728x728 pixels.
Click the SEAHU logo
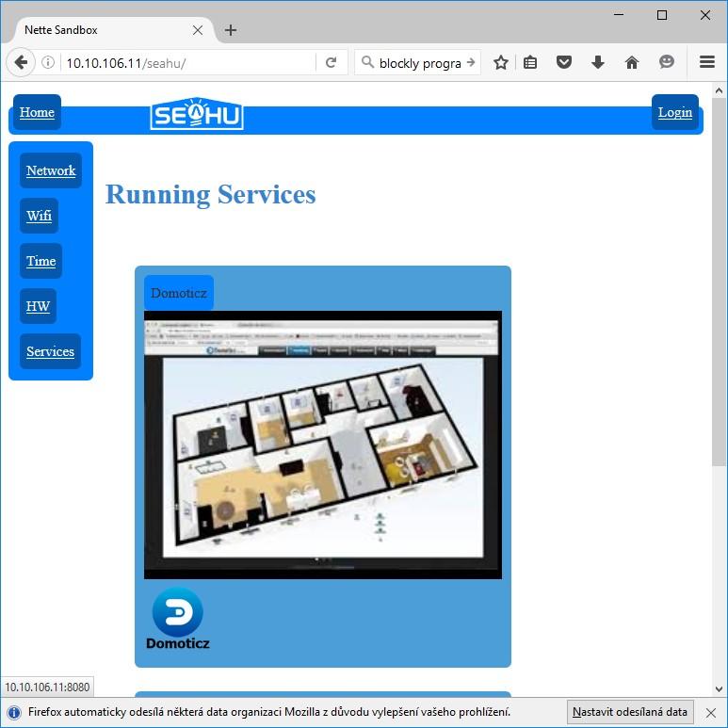(x=197, y=114)
